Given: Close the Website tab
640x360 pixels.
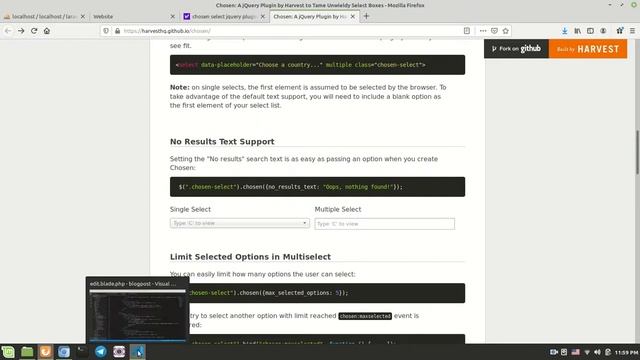Looking at the screenshot, I should pos(173,16).
